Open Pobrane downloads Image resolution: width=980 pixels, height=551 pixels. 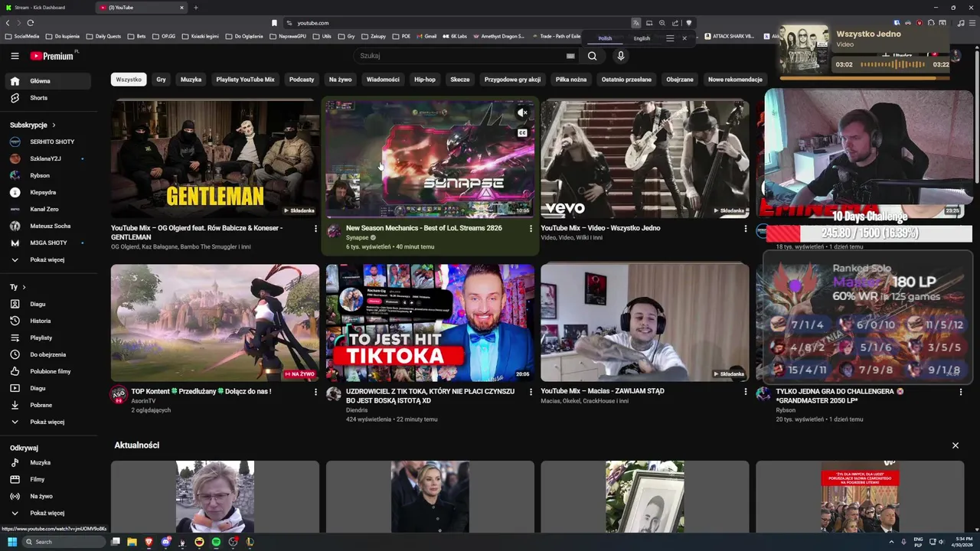pyautogui.click(x=47, y=405)
